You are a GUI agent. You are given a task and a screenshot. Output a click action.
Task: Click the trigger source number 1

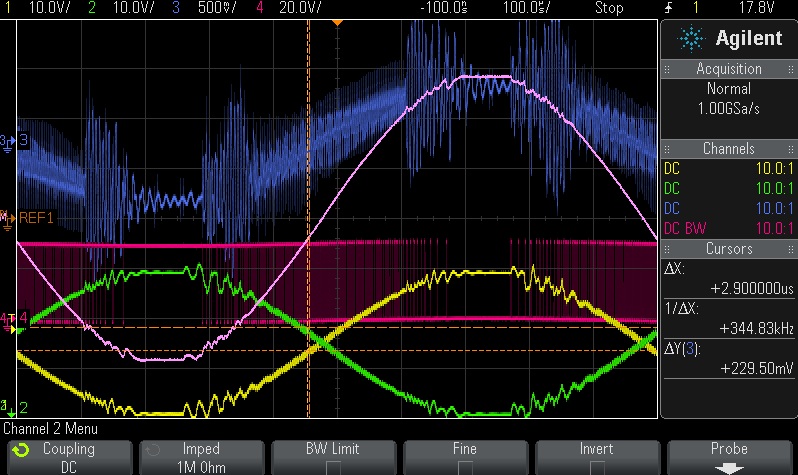[x=696, y=8]
